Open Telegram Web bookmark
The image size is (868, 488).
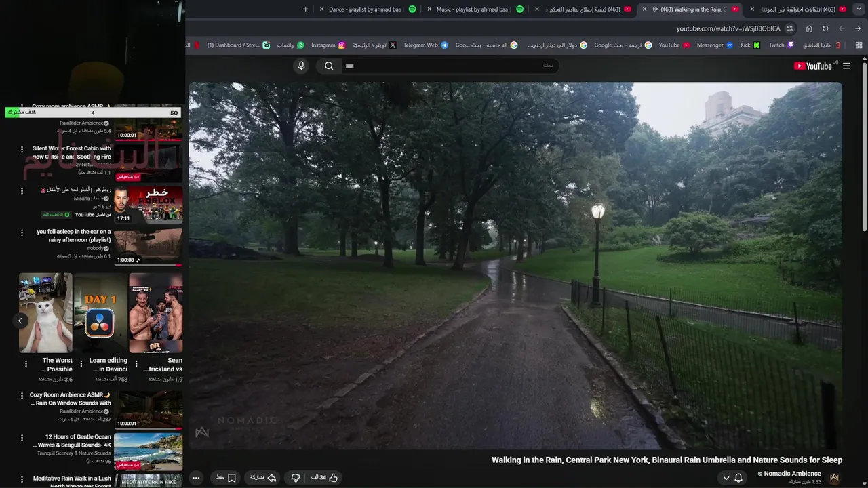pyautogui.click(x=425, y=45)
